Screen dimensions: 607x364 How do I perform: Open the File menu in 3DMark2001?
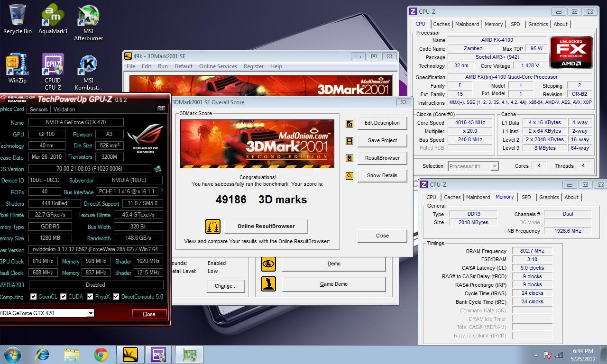click(131, 66)
